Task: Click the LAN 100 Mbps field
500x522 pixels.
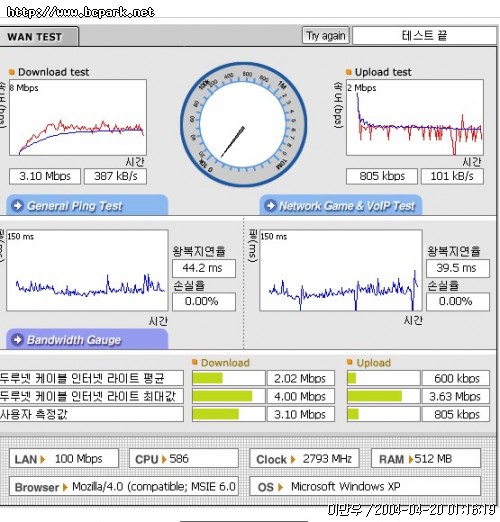Action: tap(64, 459)
